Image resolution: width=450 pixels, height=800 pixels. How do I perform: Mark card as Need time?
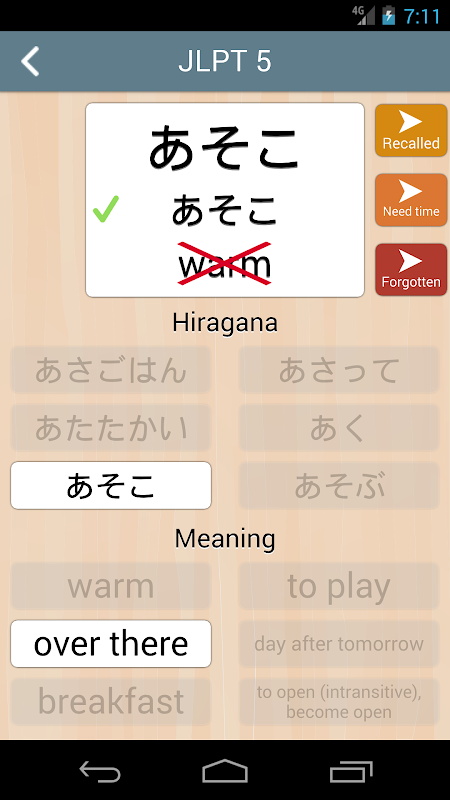pyautogui.click(x=411, y=200)
